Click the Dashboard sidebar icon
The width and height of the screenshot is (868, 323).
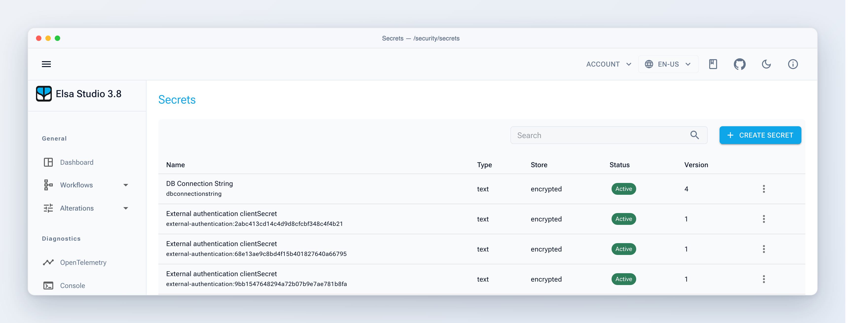pyautogui.click(x=48, y=162)
